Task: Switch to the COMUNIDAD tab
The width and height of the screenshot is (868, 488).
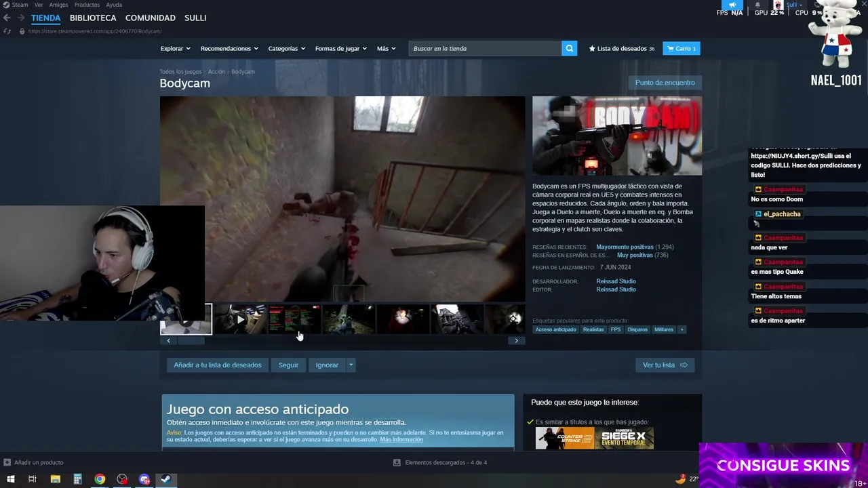Action: click(x=151, y=18)
